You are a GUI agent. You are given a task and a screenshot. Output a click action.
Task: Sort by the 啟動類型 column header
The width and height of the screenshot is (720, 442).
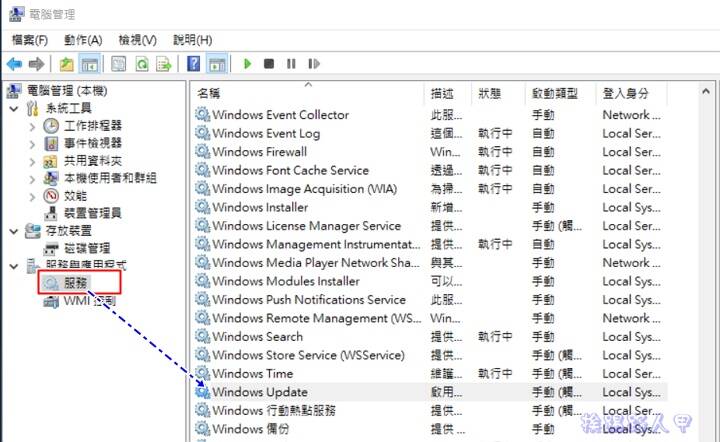560,94
